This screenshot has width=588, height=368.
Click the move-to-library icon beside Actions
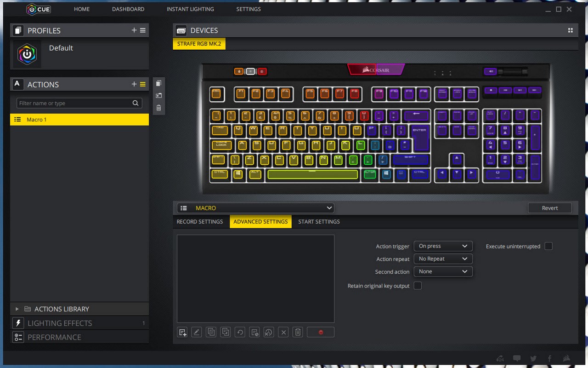158,96
